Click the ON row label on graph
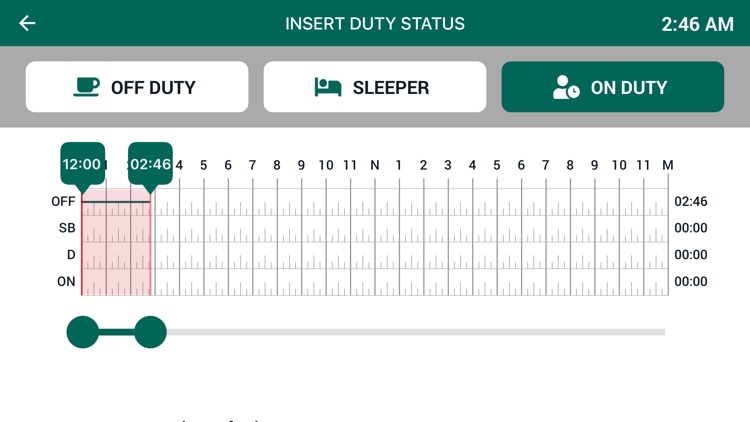The width and height of the screenshot is (750, 422). point(66,281)
